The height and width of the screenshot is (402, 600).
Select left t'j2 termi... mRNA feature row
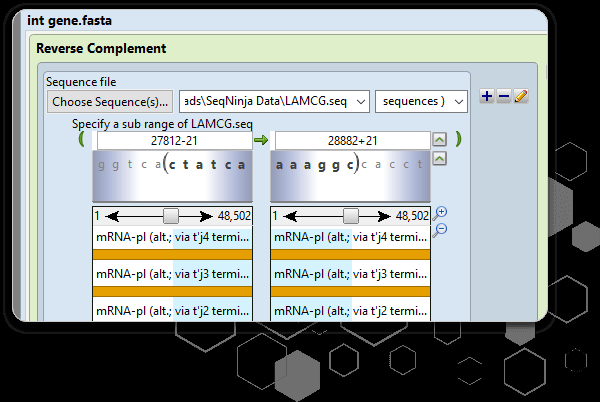pos(172,310)
